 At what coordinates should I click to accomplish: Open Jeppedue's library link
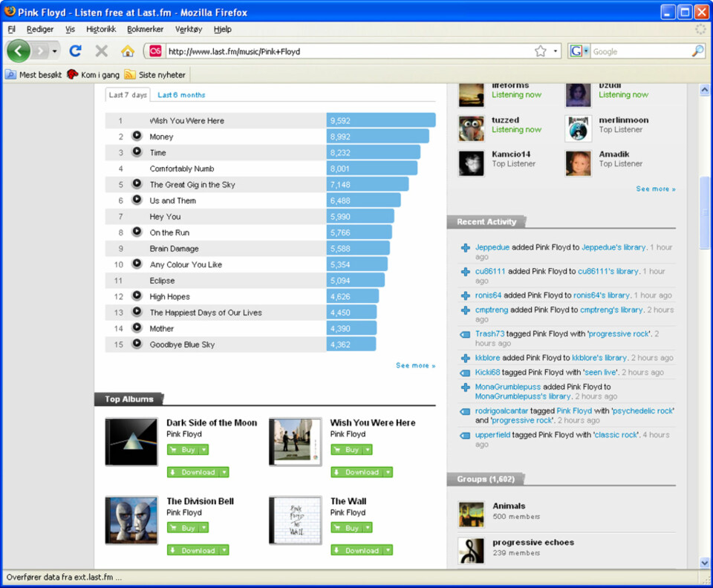click(613, 247)
